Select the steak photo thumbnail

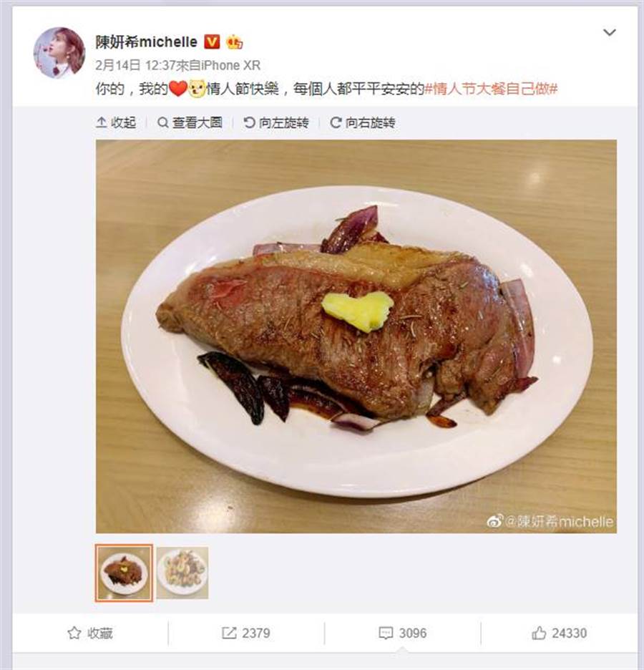(x=124, y=573)
